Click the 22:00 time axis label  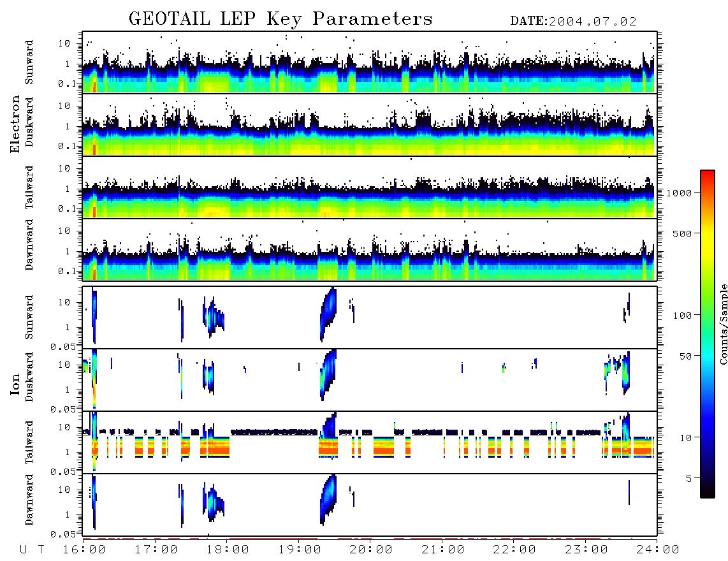click(x=514, y=550)
